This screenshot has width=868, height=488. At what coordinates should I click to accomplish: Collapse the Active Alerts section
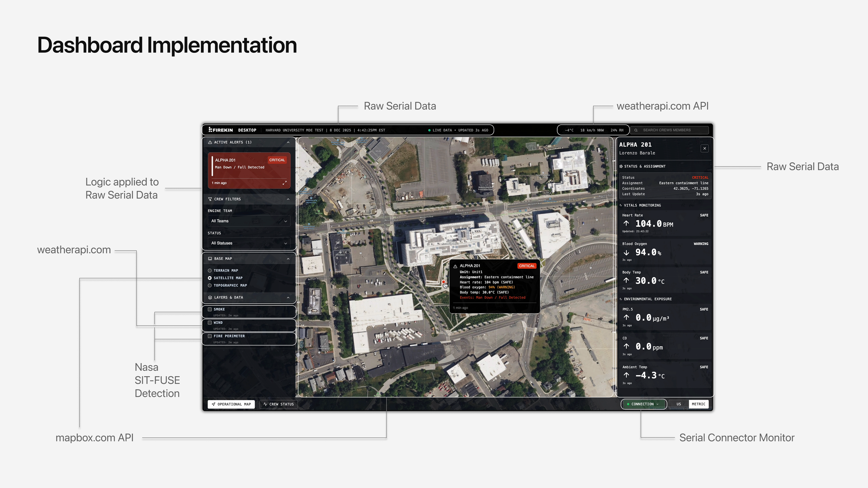tap(288, 142)
